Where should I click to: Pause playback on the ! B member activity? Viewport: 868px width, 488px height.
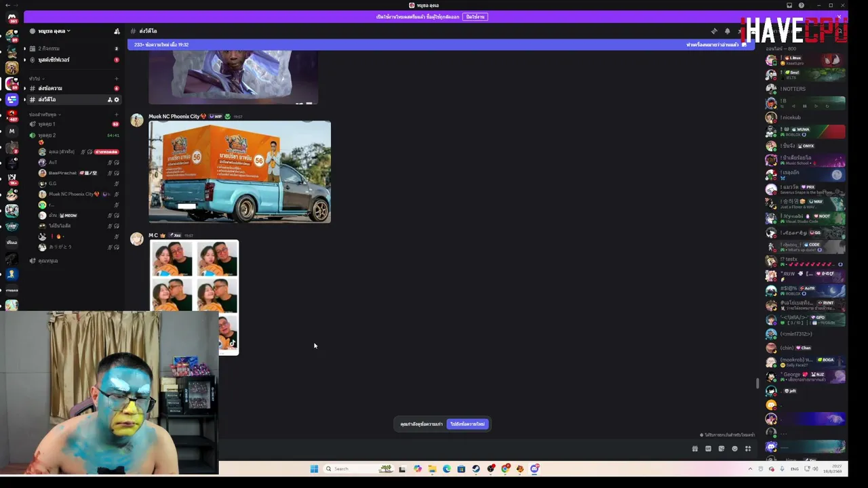[805, 106]
